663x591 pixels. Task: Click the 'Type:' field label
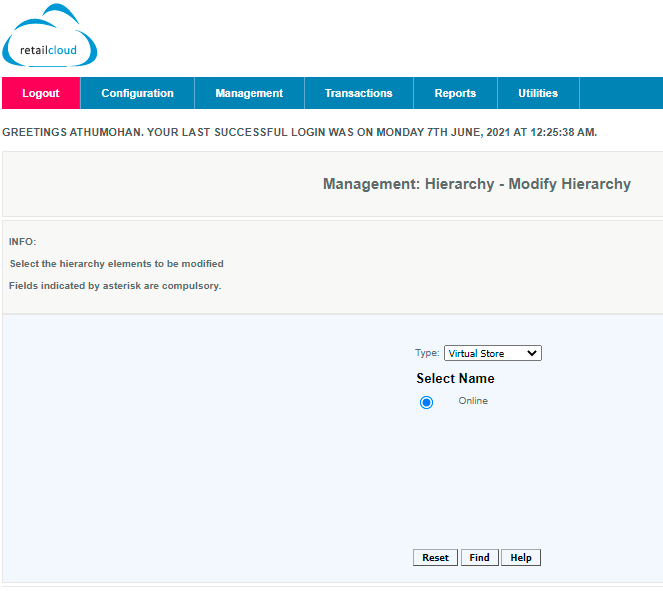click(427, 353)
